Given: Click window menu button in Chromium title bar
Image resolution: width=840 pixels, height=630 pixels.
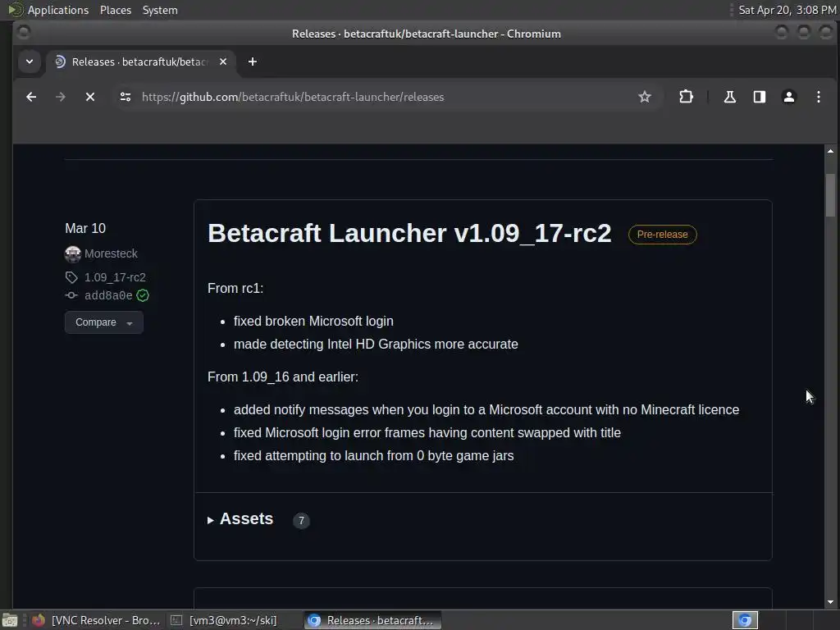Looking at the screenshot, I should (x=23, y=33).
